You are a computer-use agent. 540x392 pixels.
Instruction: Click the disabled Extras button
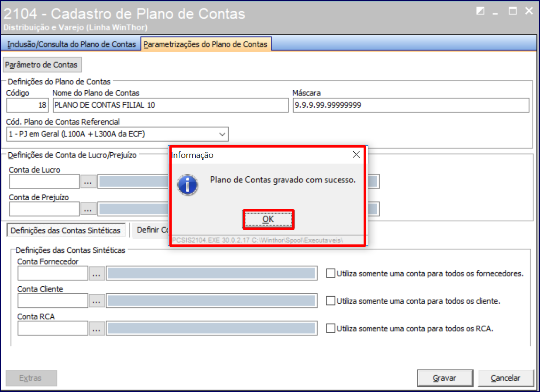coord(31,378)
